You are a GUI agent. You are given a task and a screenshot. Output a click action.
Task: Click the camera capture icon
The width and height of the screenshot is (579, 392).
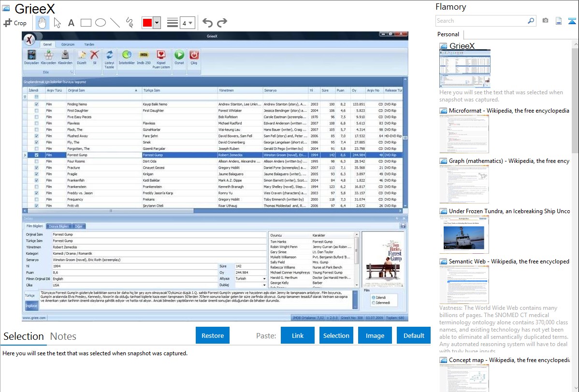[545, 21]
